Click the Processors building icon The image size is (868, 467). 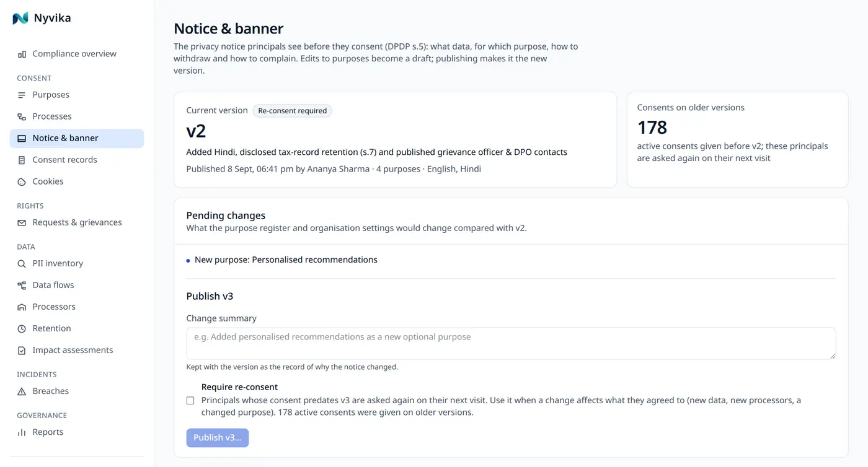click(22, 307)
